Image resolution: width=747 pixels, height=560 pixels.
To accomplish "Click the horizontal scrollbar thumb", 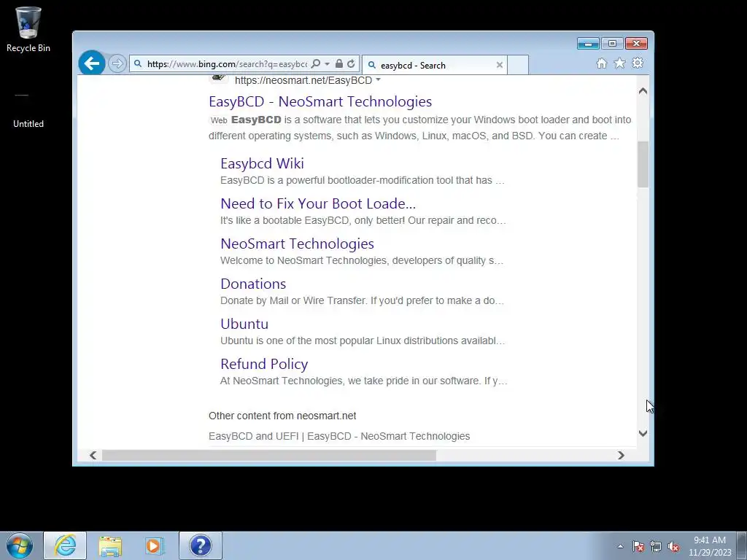I will [269, 455].
